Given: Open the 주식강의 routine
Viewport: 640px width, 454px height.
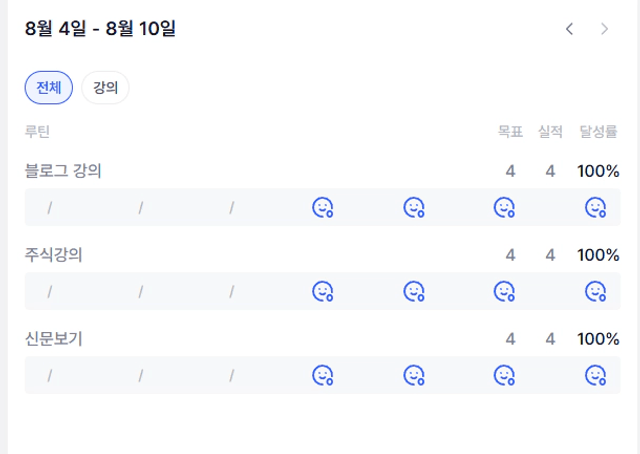Looking at the screenshot, I should [53, 255].
